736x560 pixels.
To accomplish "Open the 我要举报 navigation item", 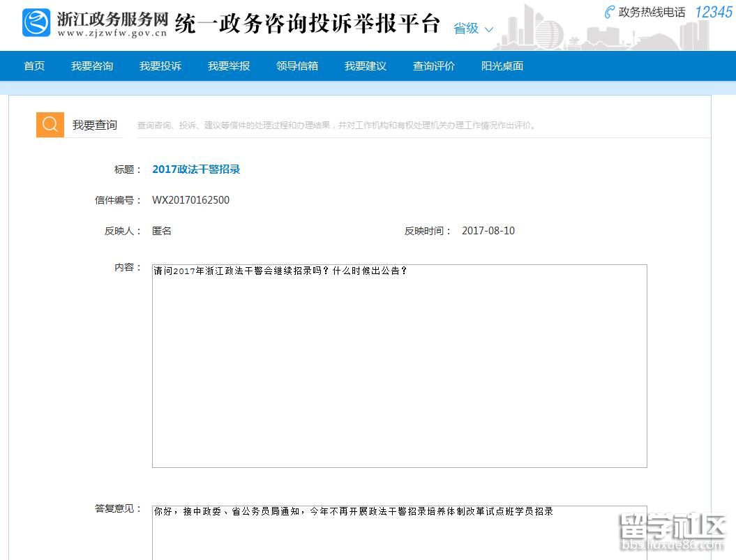I will (229, 66).
